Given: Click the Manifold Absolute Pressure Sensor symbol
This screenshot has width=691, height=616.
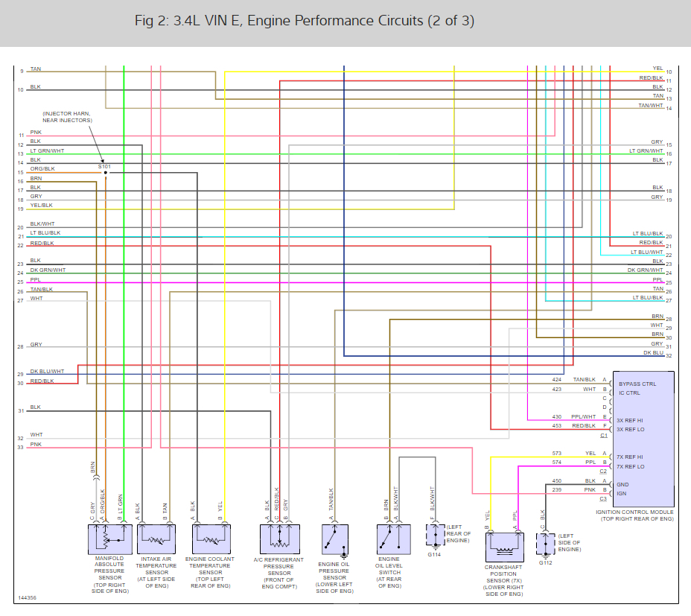Looking at the screenshot, I should pyautogui.click(x=109, y=539).
